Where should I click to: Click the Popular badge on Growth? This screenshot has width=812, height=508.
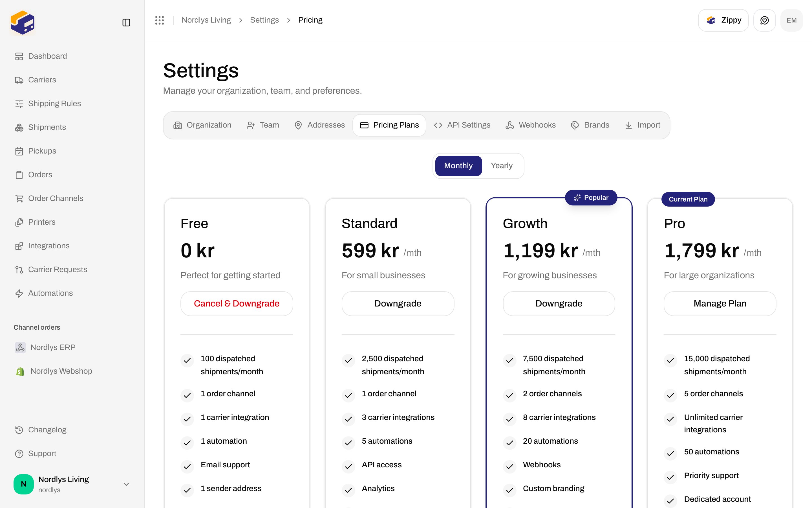[591, 198]
